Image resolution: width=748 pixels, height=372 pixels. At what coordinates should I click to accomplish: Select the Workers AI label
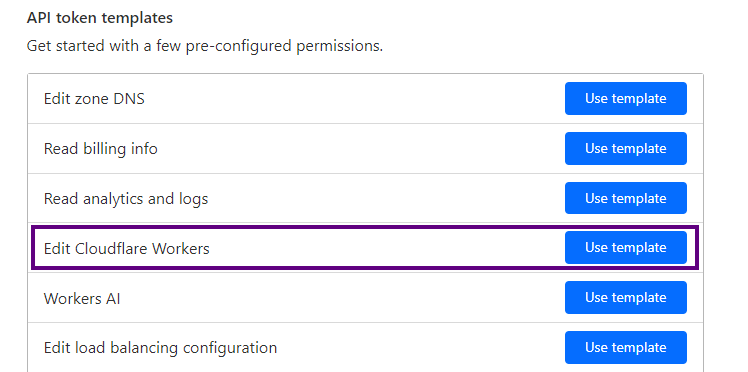82,299
